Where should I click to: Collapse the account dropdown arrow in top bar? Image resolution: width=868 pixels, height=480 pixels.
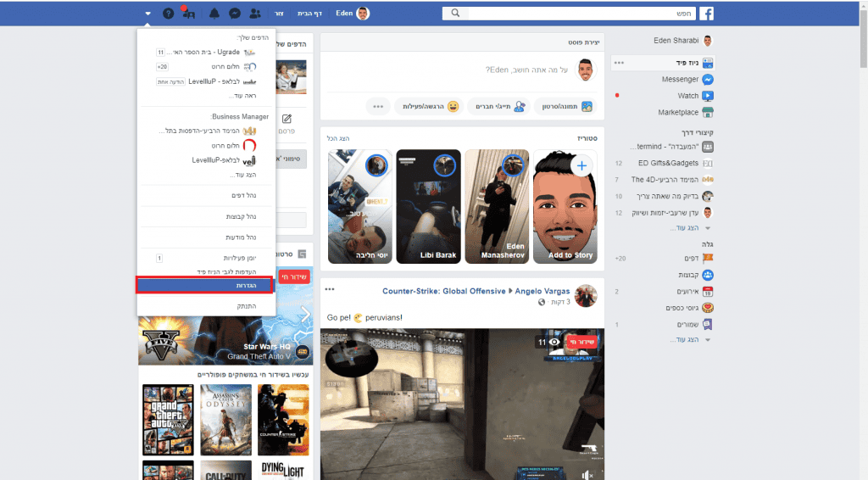coord(147,14)
